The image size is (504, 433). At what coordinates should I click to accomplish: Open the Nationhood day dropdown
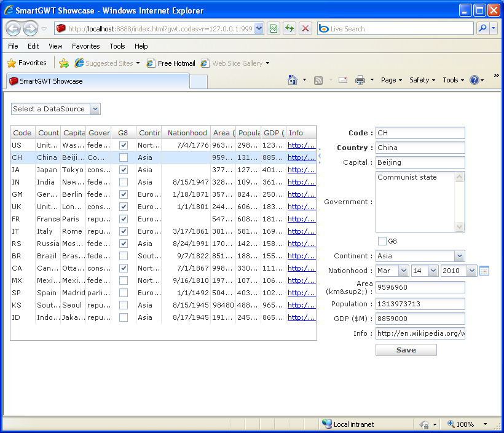[433, 271]
